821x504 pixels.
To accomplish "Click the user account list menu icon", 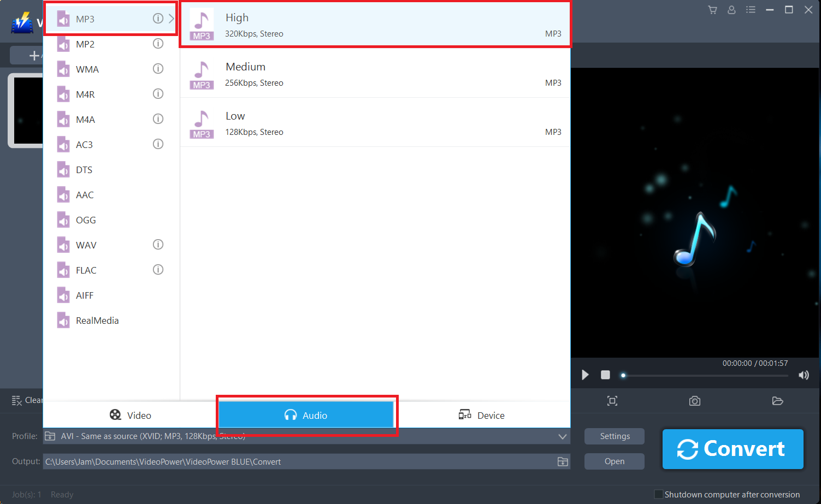I will coord(751,9).
